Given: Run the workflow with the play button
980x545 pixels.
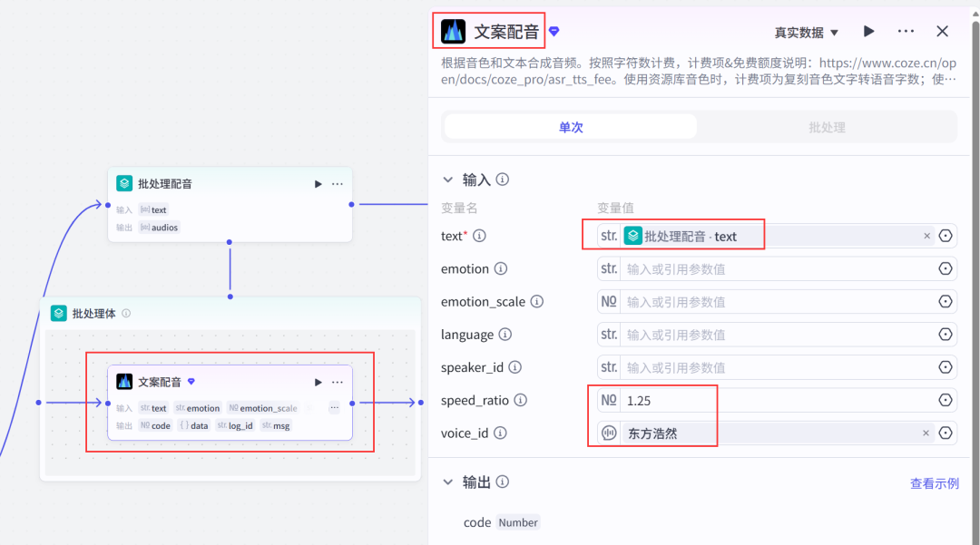Looking at the screenshot, I should (x=868, y=30).
